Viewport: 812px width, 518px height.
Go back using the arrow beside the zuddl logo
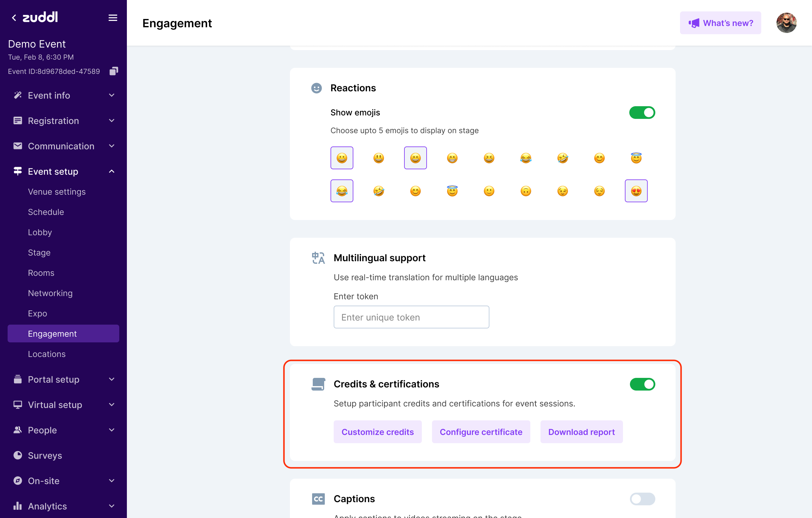tap(14, 17)
